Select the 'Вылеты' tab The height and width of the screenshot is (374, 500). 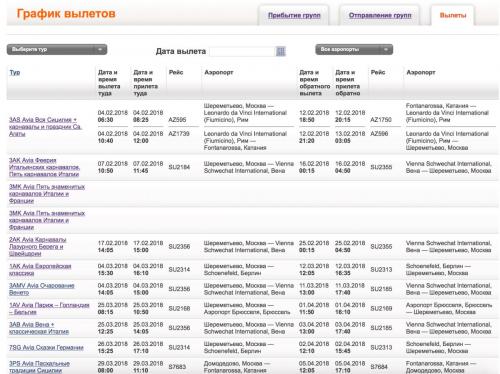[x=453, y=15]
